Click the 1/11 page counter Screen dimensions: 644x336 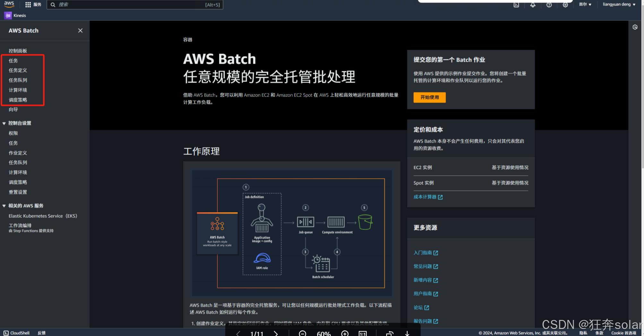(x=257, y=333)
